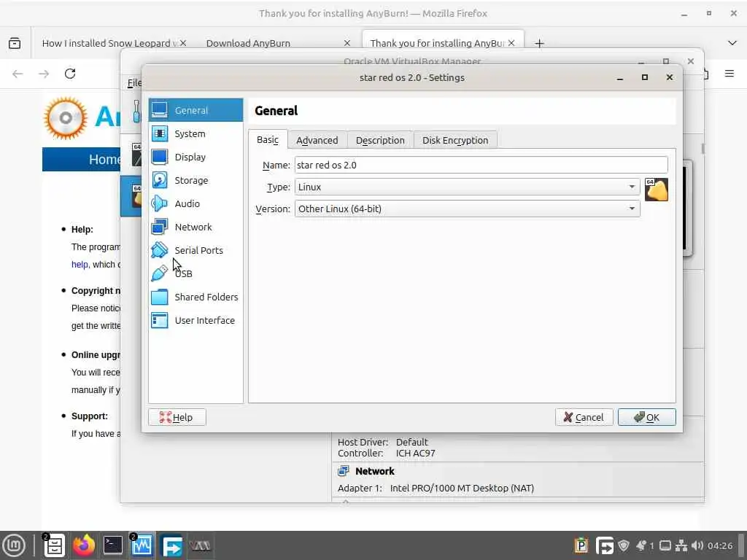The width and height of the screenshot is (747, 560).
Task: Close the Download AnyBurn tab
Action: tap(347, 43)
